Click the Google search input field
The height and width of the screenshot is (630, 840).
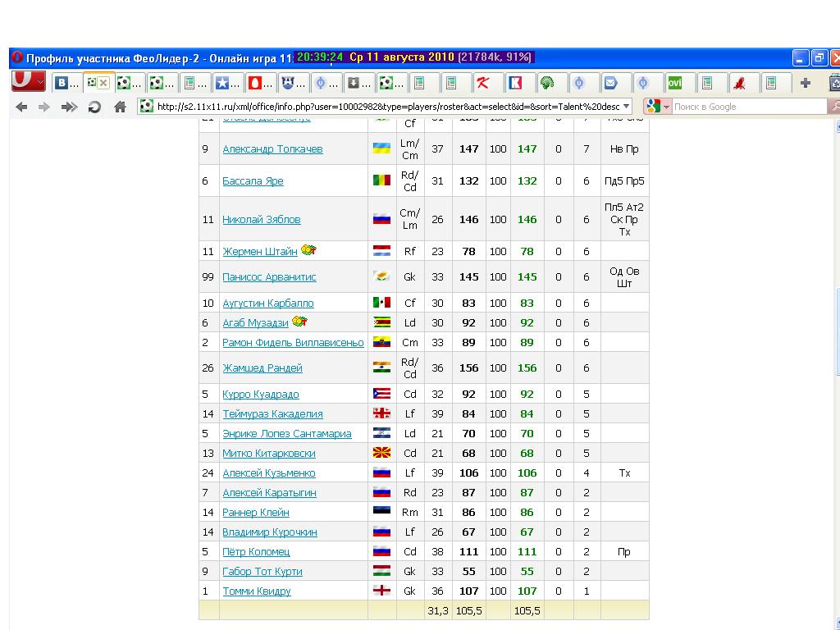tap(746, 107)
